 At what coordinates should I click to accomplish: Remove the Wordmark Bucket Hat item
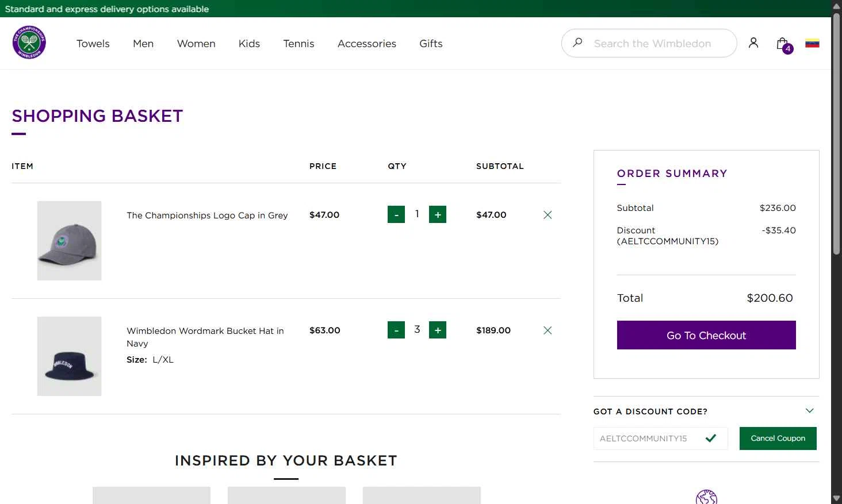tap(548, 330)
